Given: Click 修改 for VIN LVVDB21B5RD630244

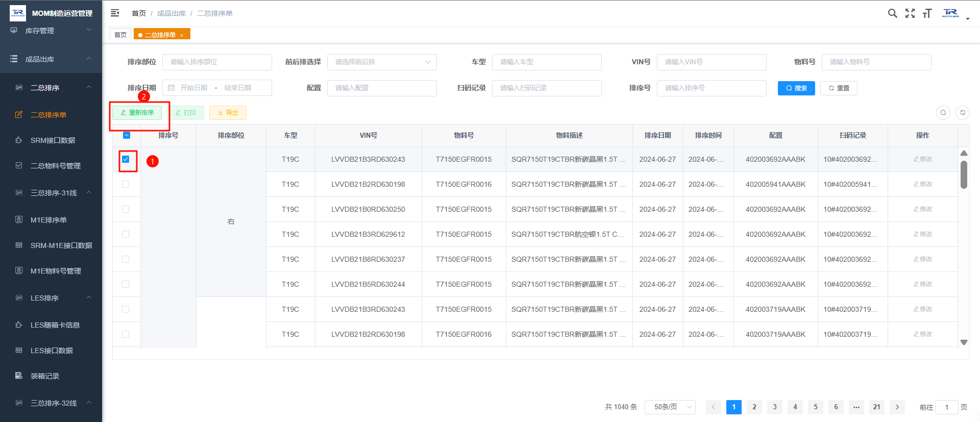Looking at the screenshot, I should [923, 284].
